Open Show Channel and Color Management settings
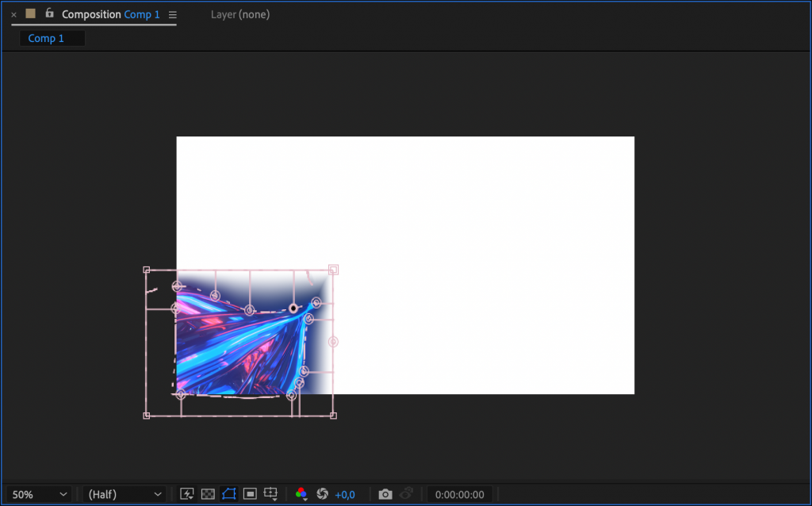Viewport: 812px width, 506px height. [301, 493]
